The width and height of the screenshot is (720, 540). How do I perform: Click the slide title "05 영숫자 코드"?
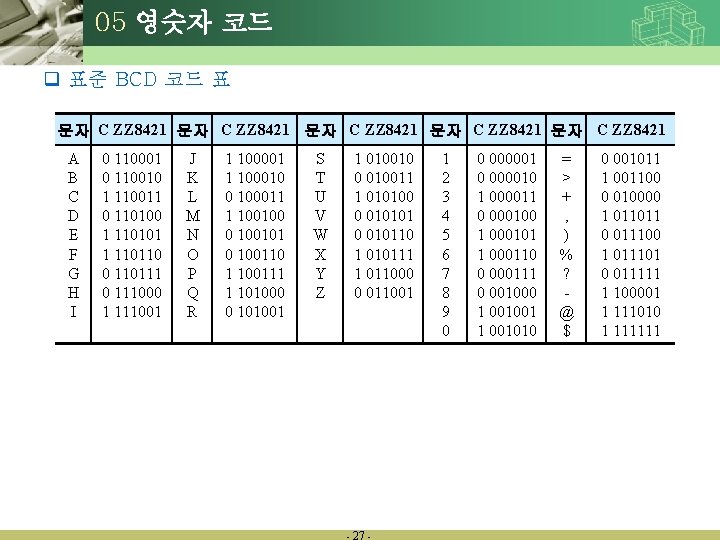pyautogui.click(x=183, y=22)
